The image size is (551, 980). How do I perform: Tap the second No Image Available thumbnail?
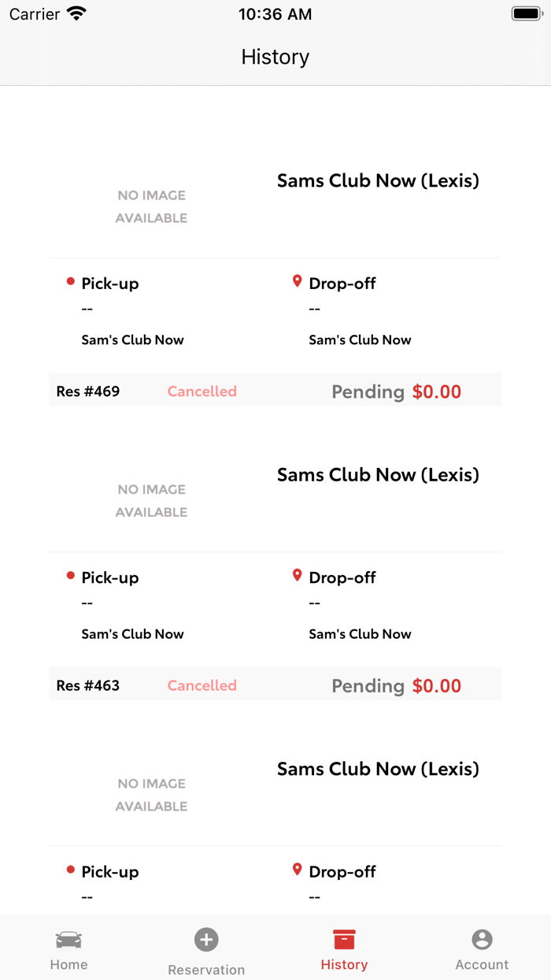[151, 500]
